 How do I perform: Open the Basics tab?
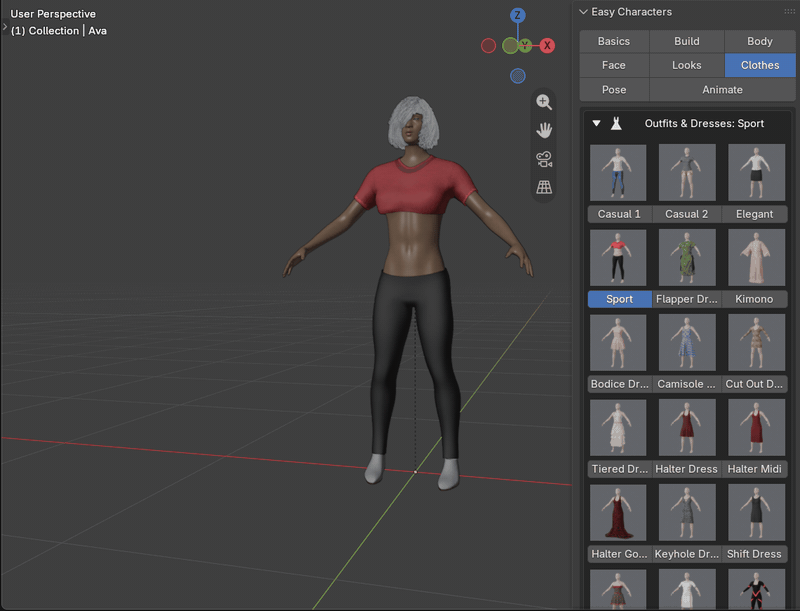click(x=614, y=41)
